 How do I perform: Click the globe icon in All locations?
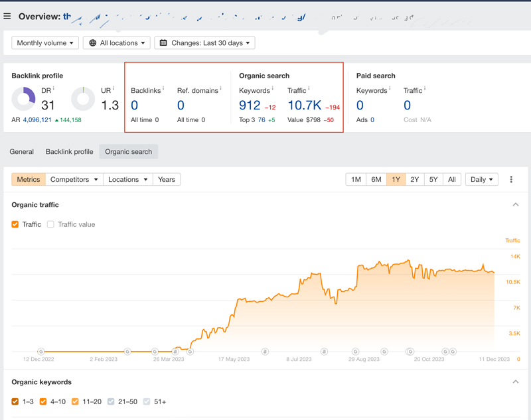(x=92, y=43)
